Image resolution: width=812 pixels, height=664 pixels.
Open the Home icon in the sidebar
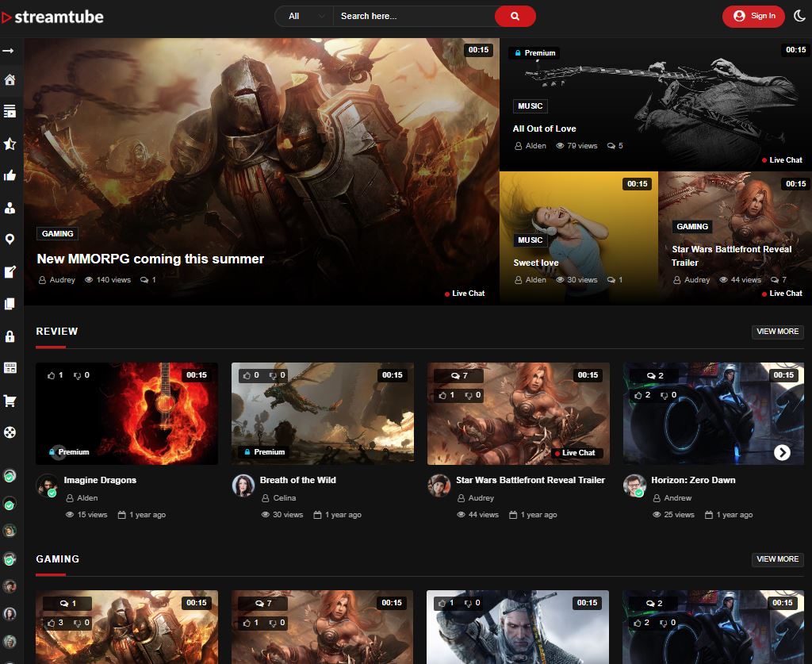10,80
